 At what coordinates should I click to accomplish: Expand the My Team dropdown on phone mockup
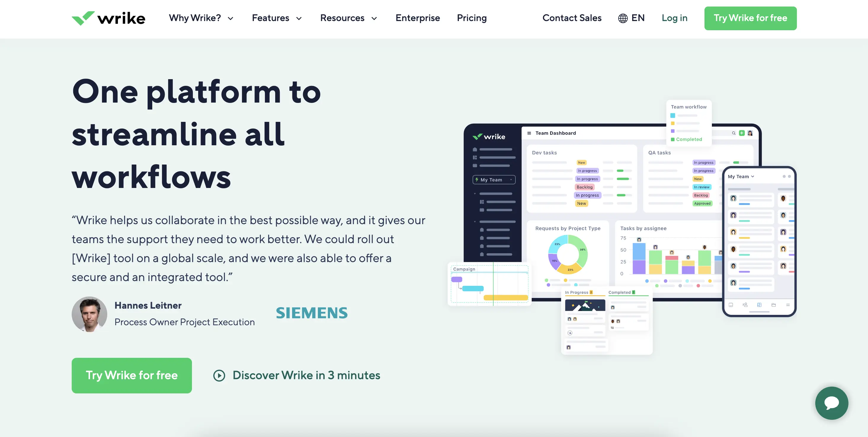741,177
